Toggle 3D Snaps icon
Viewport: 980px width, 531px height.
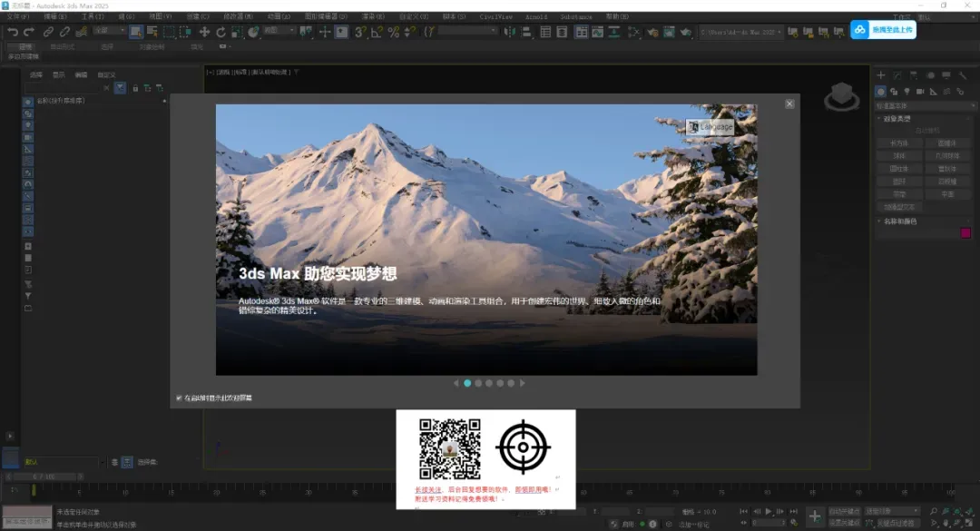[360, 32]
